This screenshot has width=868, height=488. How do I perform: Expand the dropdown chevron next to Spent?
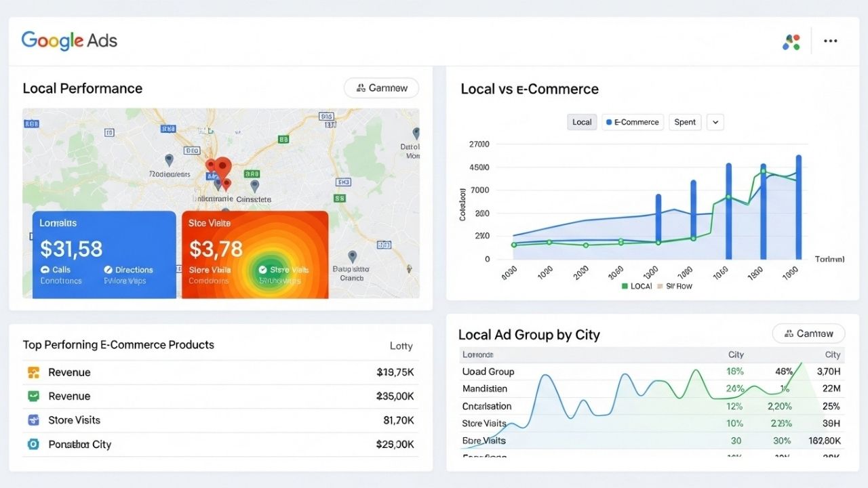tap(715, 122)
